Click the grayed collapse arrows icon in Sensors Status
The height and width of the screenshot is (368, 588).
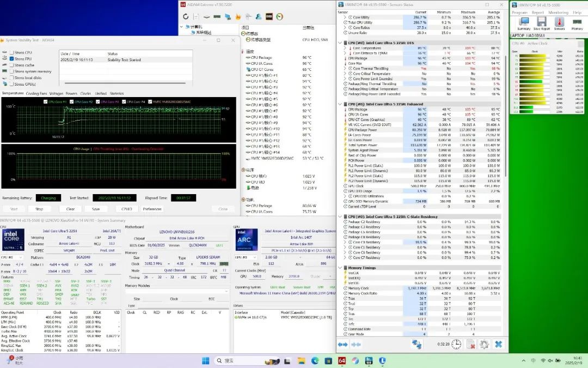point(356,345)
